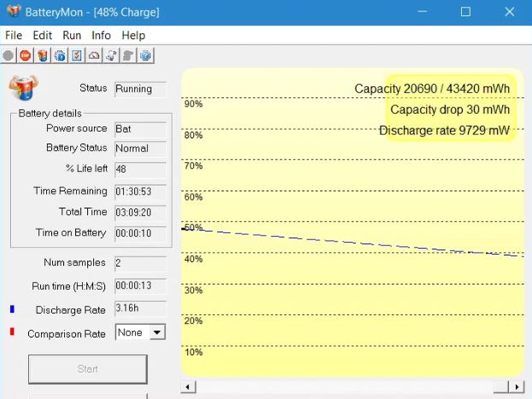Click the battery mascot toolbar icon
Image resolution: width=532 pixels, height=399 pixels.
(43, 56)
